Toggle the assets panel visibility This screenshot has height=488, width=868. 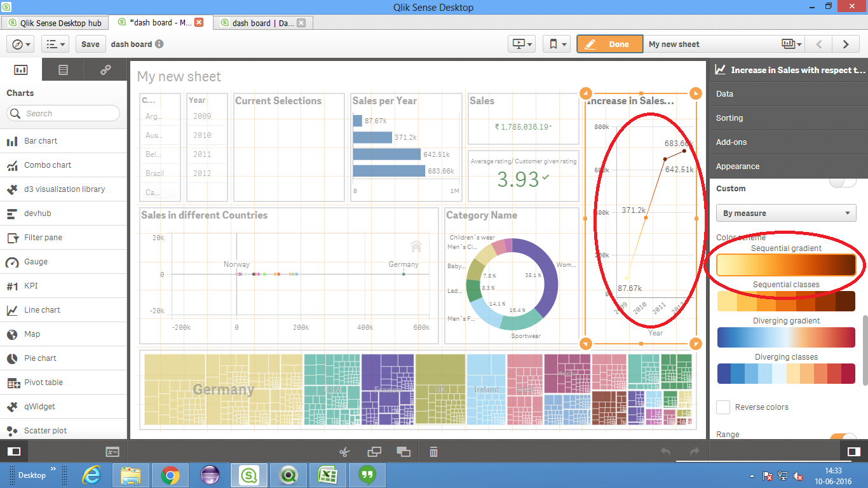pos(13,452)
